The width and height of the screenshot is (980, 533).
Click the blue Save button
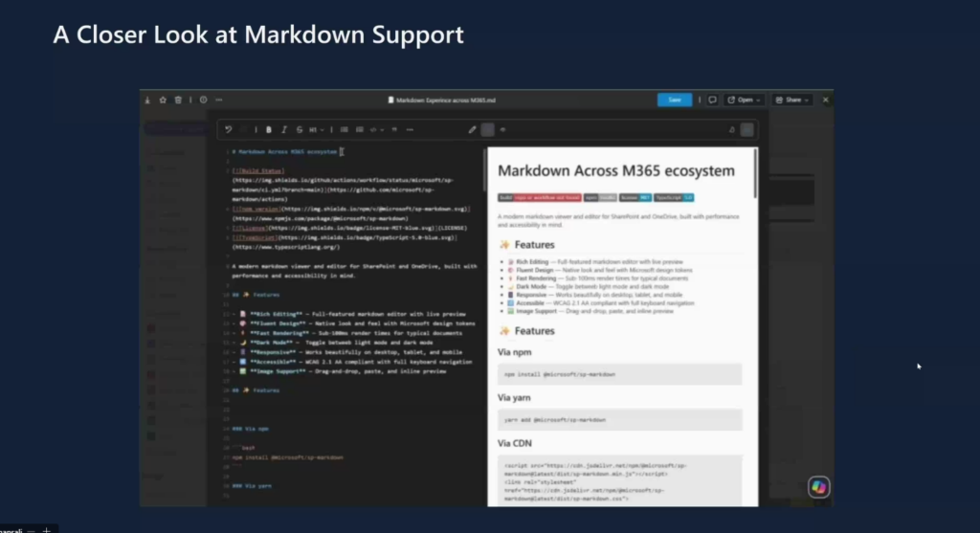tap(674, 100)
